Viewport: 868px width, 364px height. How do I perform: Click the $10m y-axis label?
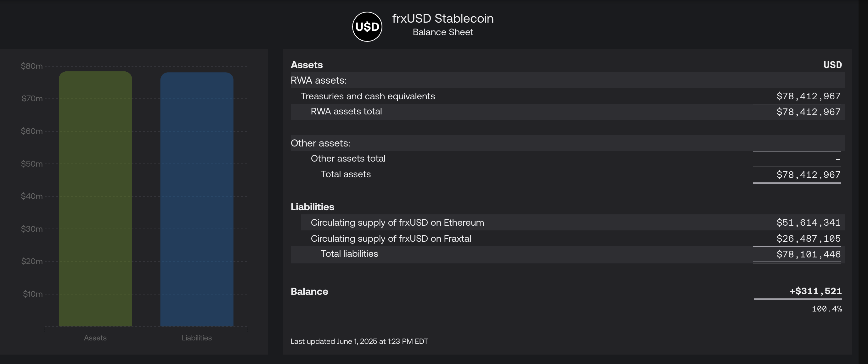(x=33, y=294)
